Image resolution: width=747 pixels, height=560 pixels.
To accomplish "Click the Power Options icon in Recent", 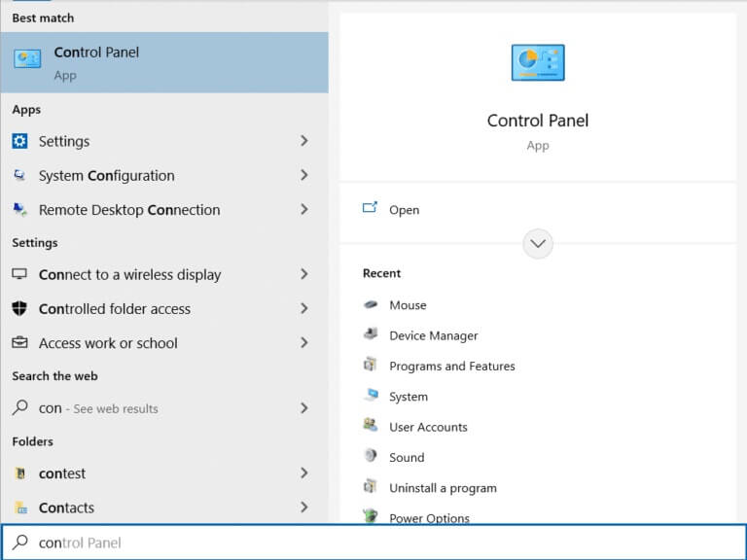I will 371,516.
